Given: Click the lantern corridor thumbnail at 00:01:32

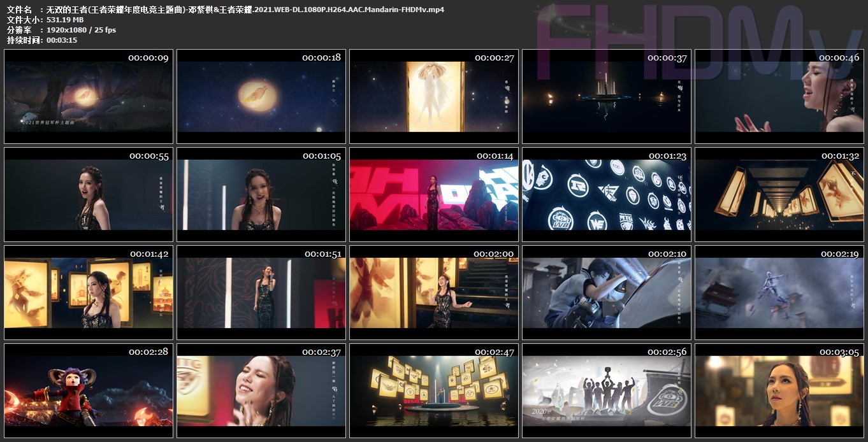Looking at the screenshot, I should (x=779, y=195).
